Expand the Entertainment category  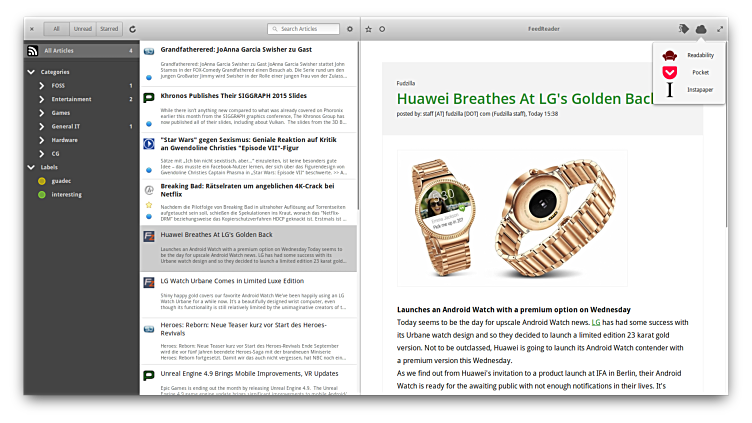coord(42,99)
